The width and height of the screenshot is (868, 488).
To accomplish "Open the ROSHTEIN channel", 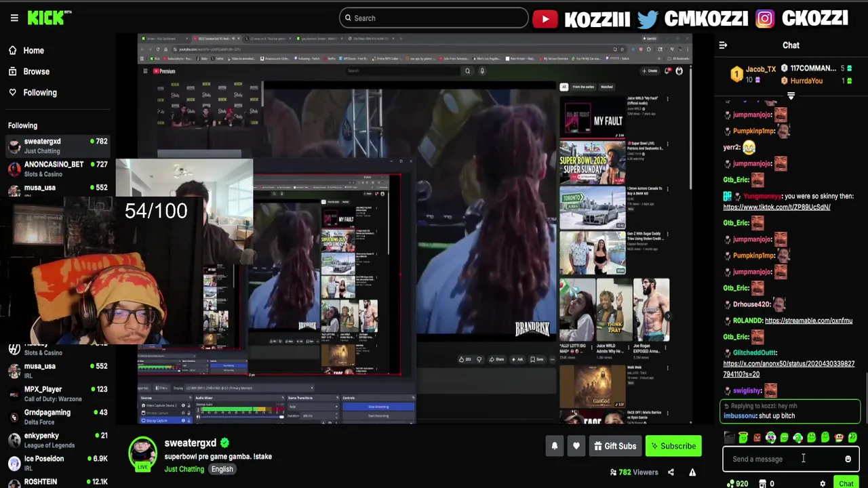I will pos(58,482).
